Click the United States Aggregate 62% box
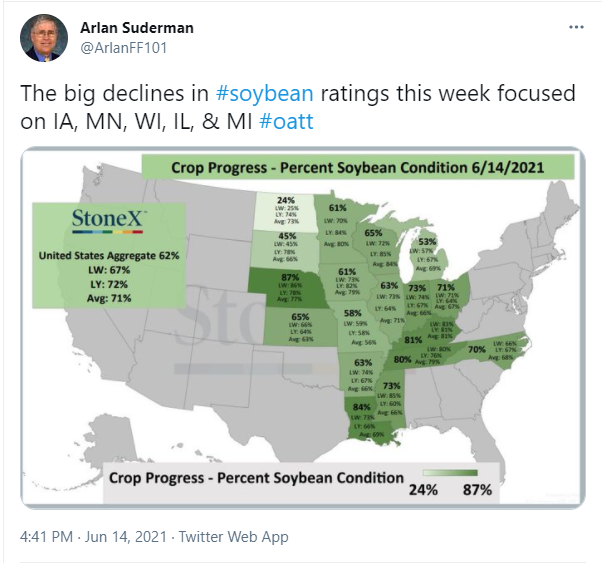 point(109,255)
